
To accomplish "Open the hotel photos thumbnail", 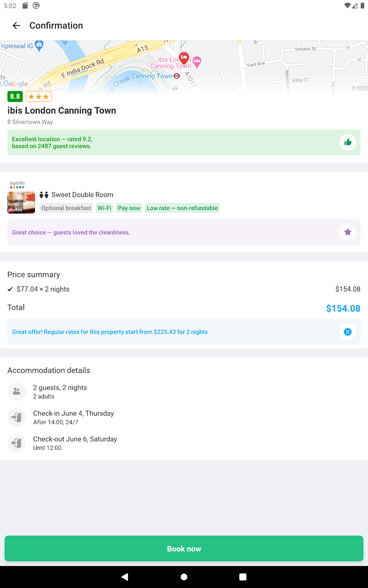I will coord(21,202).
